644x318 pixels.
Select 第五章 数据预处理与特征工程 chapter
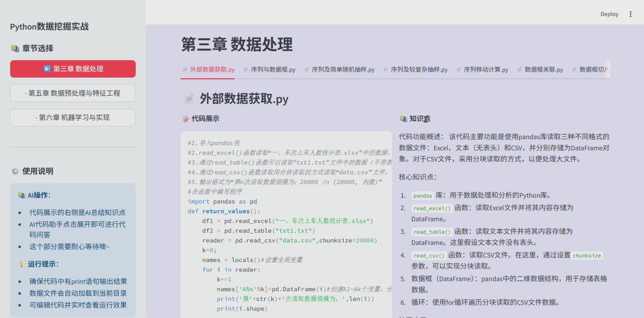pyautogui.click(x=73, y=93)
